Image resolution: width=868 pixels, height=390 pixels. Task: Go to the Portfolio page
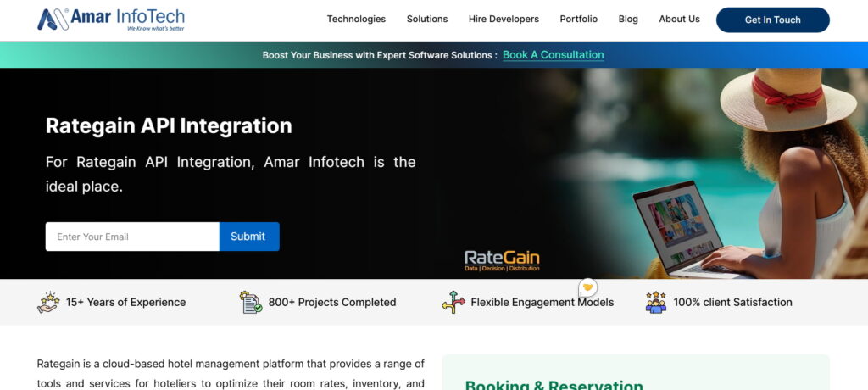point(578,19)
